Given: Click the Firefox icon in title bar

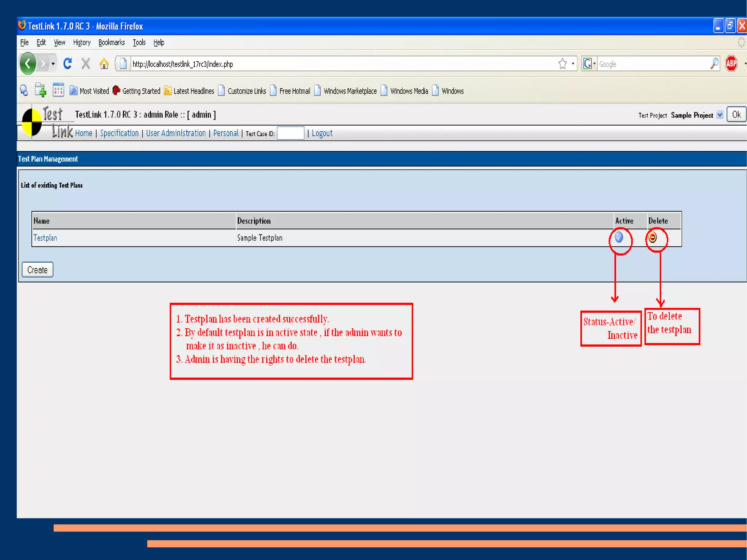Looking at the screenshot, I should [x=22, y=25].
